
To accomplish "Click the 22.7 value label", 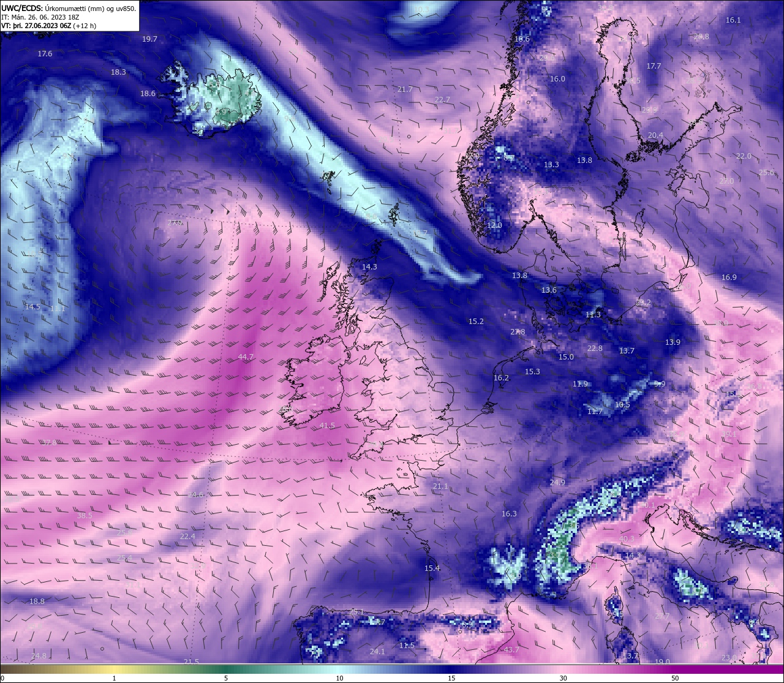I will (x=442, y=100).
